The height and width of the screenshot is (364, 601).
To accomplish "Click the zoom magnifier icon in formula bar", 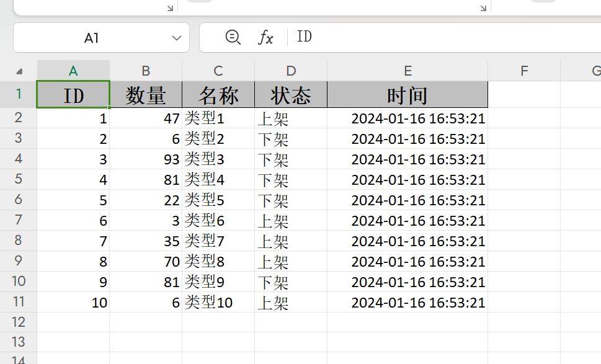I will [x=233, y=37].
